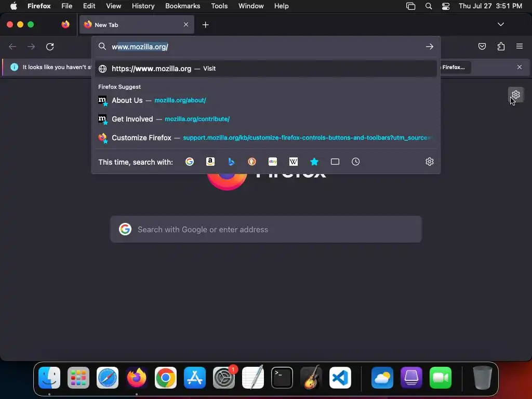The image size is (532, 399).
Task: Open the Edit menu
Action: point(89,6)
